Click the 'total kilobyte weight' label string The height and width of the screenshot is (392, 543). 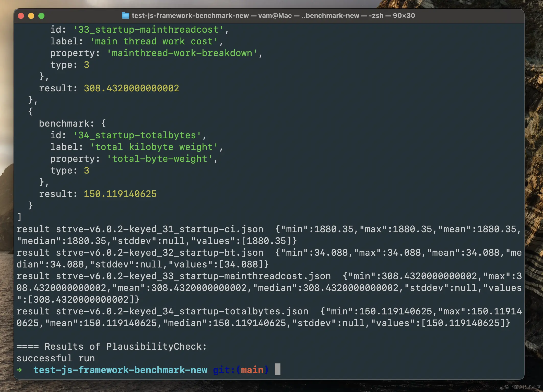click(154, 147)
